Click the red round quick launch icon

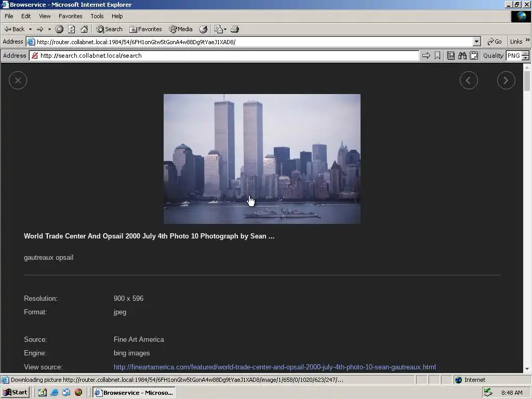(78, 393)
